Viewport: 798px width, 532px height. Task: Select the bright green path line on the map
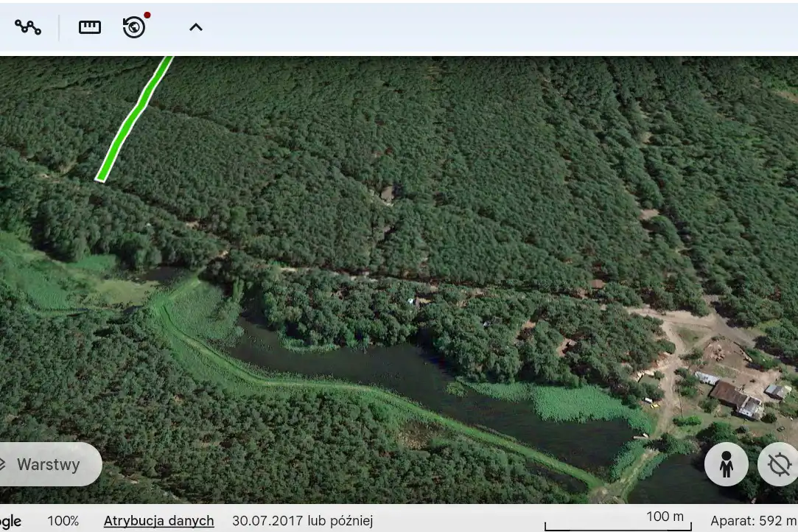(134, 118)
